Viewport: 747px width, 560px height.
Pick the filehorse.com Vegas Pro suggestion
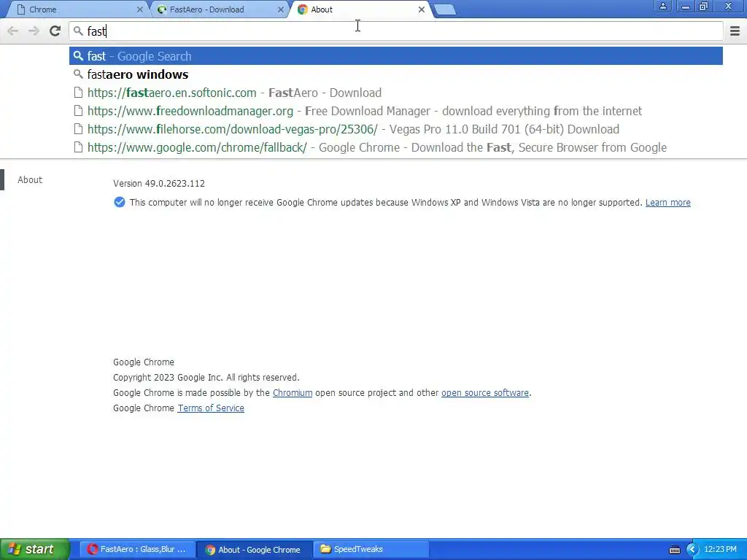(396, 129)
